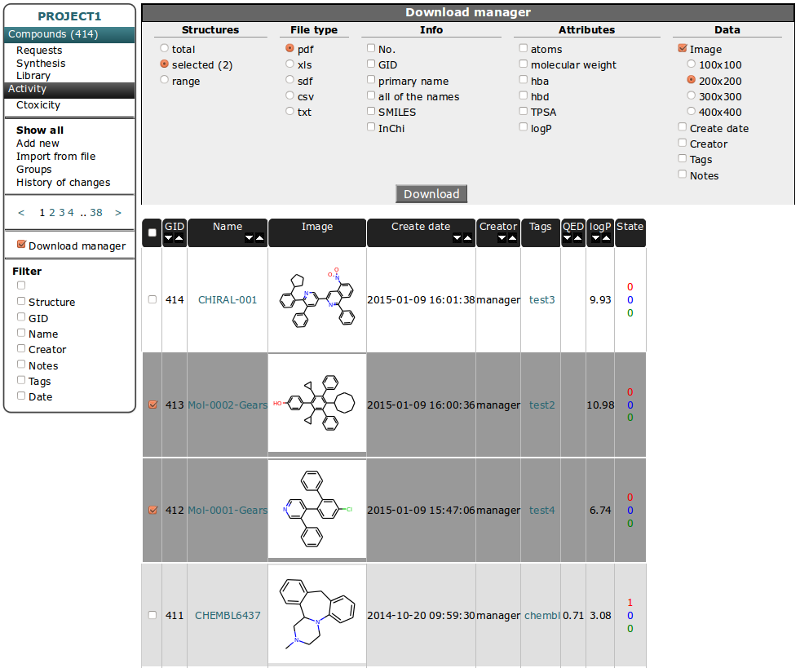The height and width of the screenshot is (668, 800).
Task: Enable InChi info checkbox
Action: click(371, 127)
